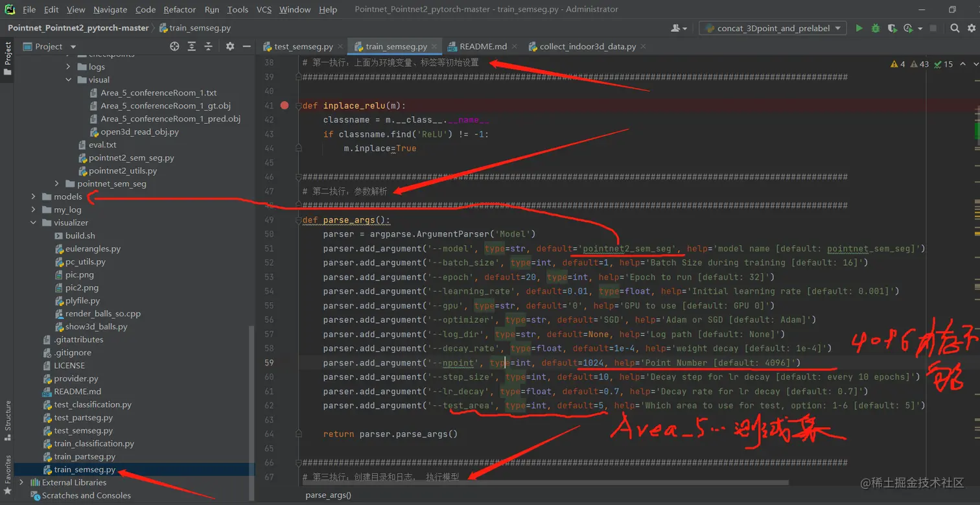Go to next highlighted error arrow
Image resolution: width=980 pixels, height=505 pixels.
(x=975, y=64)
